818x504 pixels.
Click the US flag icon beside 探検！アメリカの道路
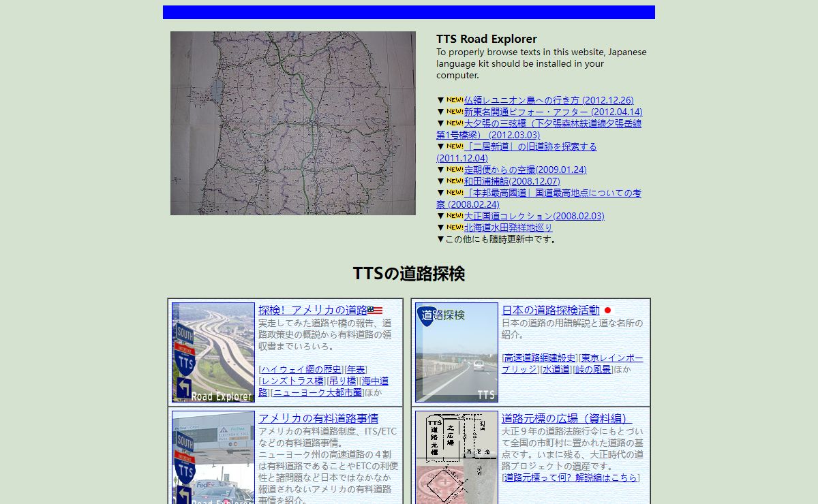click(375, 311)
